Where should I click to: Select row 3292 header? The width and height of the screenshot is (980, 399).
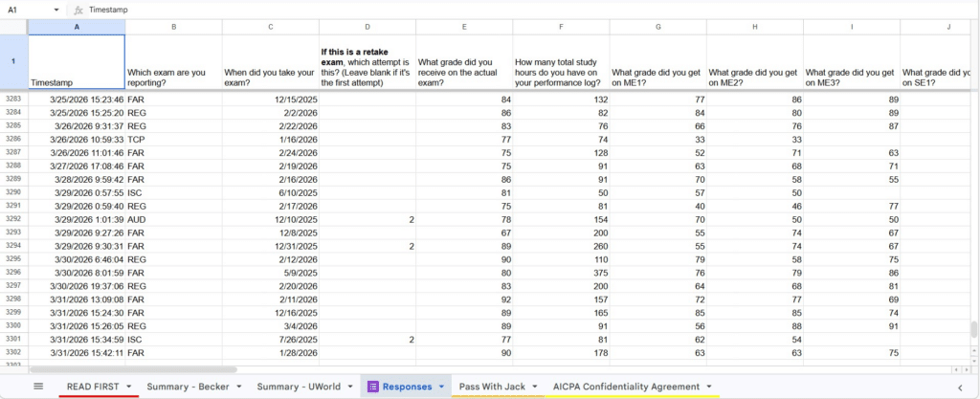[13, 220]
